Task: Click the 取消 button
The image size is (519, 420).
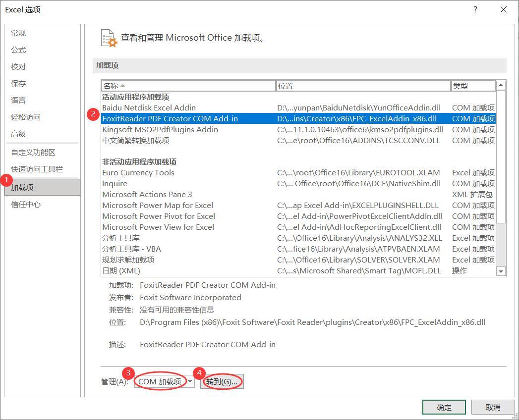Action: pos(493,407)
